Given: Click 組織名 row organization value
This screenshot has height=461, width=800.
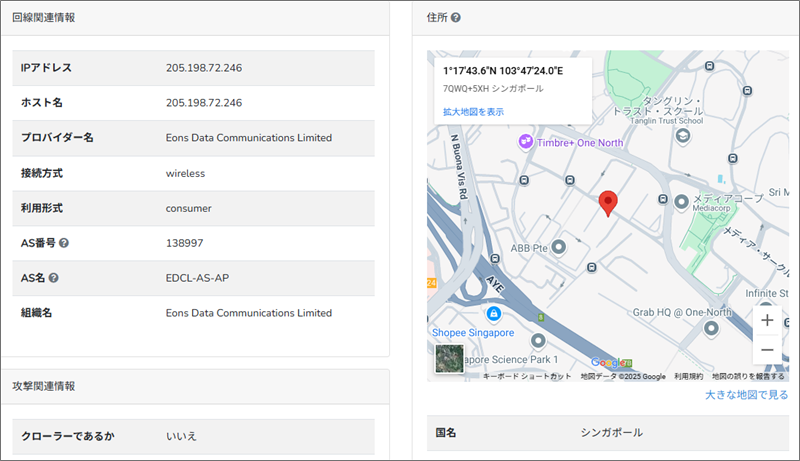Looking at the screenshot, I should [248, 313].
